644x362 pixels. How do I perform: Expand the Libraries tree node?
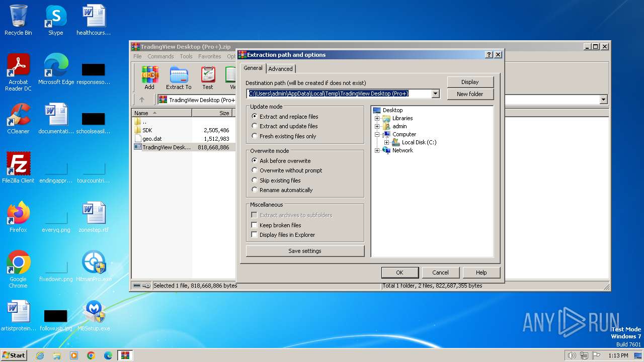[x=377, y=118]
